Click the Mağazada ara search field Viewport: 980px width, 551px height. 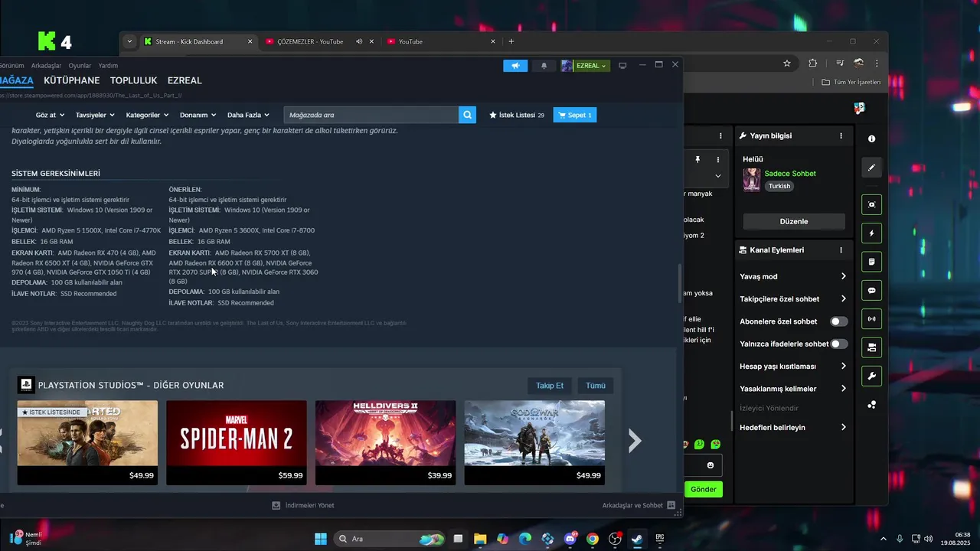point(371,115)
